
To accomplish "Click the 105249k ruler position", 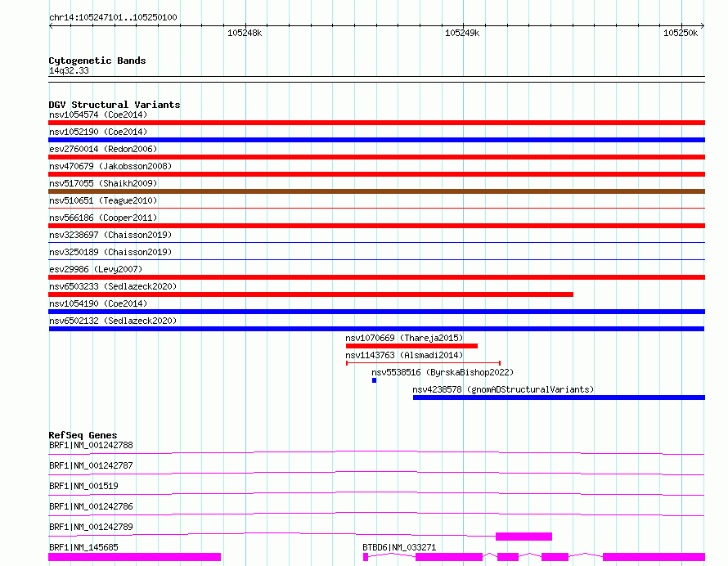I will tap(462, 33).
